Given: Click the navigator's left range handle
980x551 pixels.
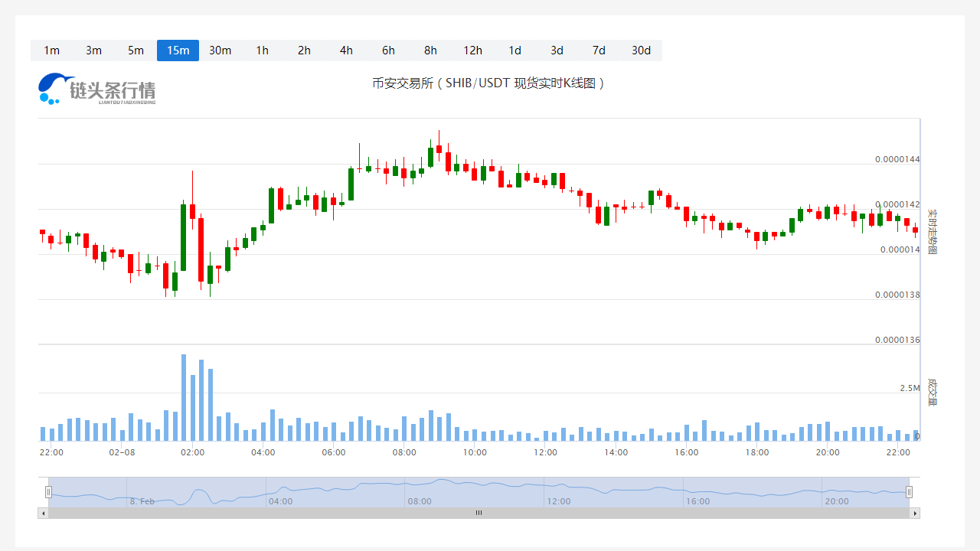Looking at the screenshot, I should 48,492.
